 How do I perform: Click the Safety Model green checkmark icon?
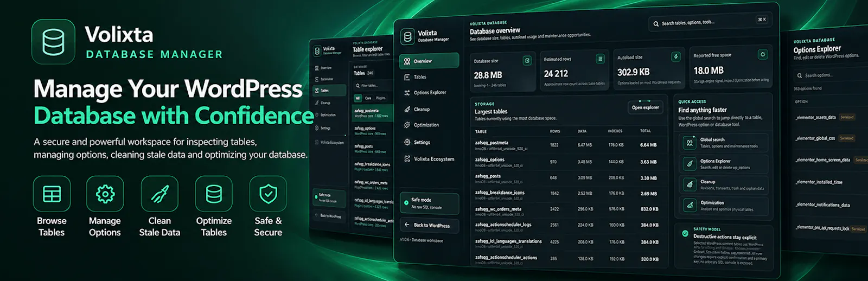(x=685, y=233)
